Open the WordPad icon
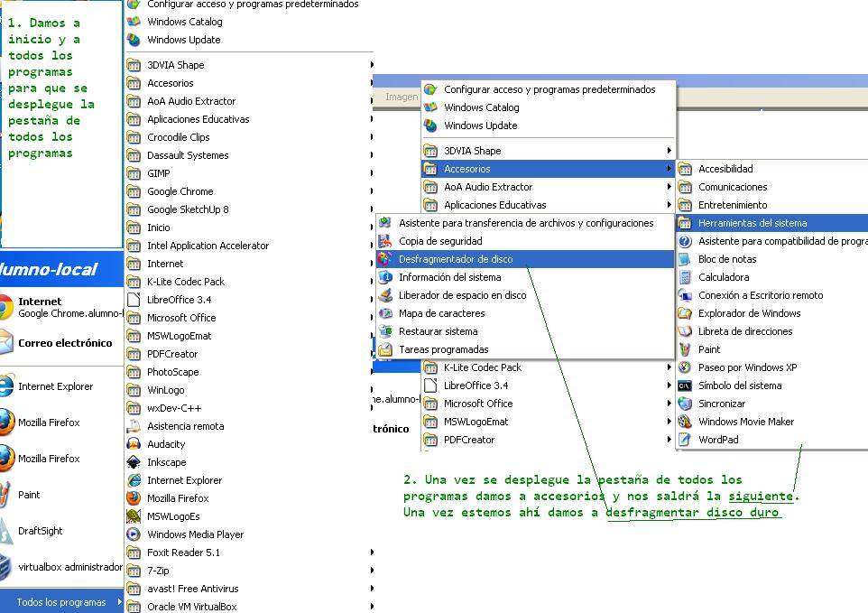This screenshot has height=613, width=868. 685,440
